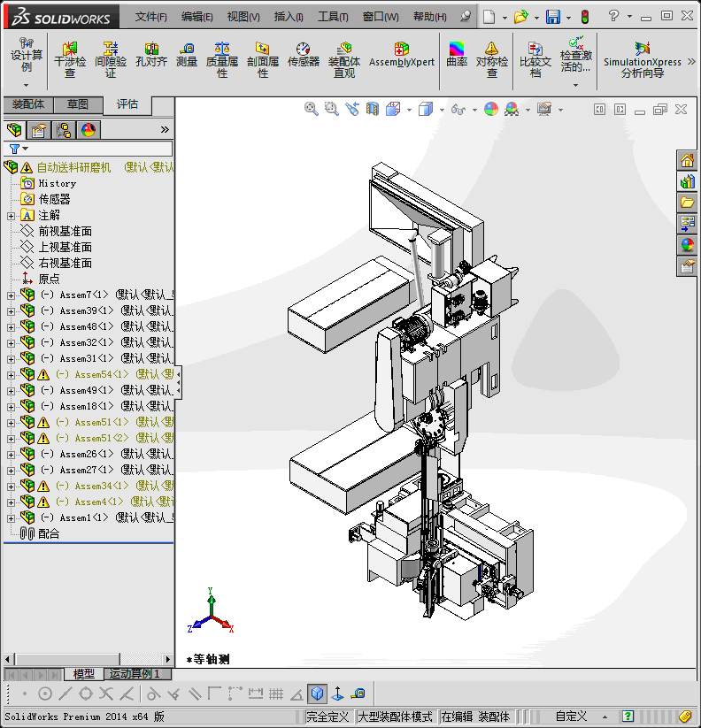The height and width of the screenshot is (728, 701).
Task: Click Rebuild traffic light icon
Action: (x=584, y=17)
